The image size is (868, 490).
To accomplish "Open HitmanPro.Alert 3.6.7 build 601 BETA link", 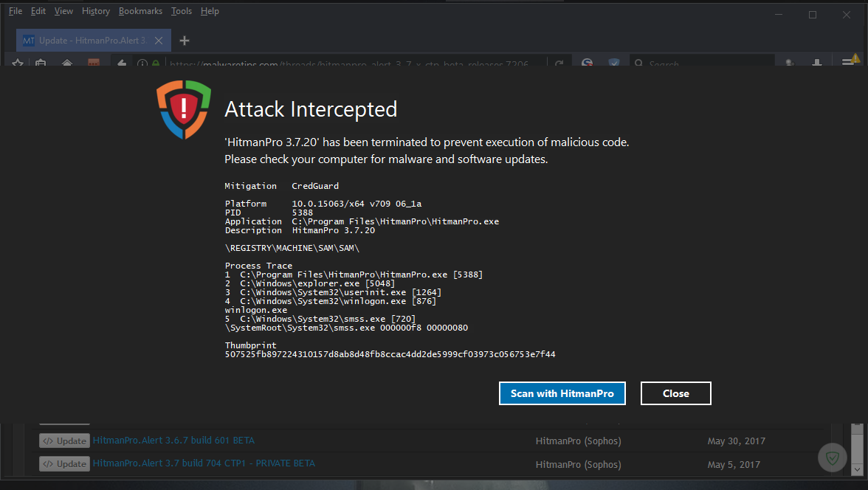I will point(173,441).
